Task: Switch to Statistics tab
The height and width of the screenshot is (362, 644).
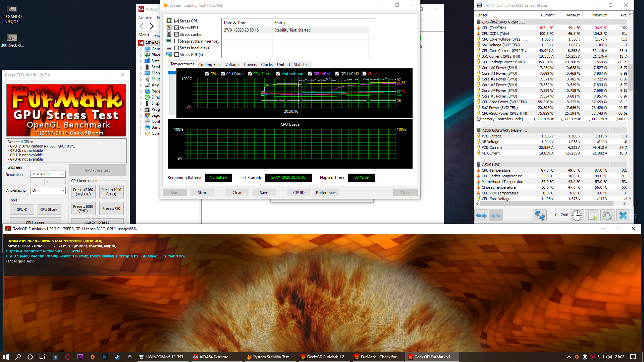Action: tap(301, 65)
